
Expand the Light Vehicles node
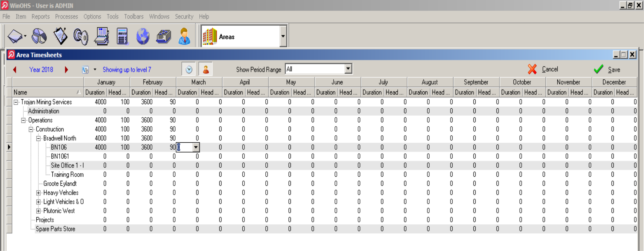pos(38,202)
